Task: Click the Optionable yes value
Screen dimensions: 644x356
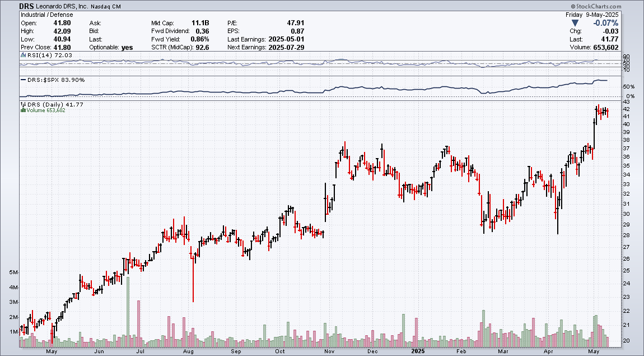Action: (x=127, y=48)
